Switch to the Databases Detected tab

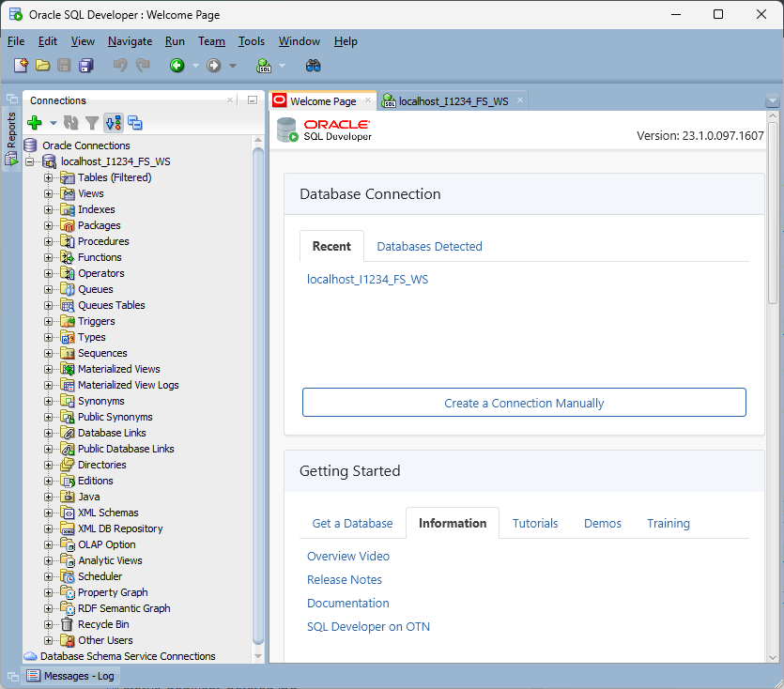tap(429, 246)
